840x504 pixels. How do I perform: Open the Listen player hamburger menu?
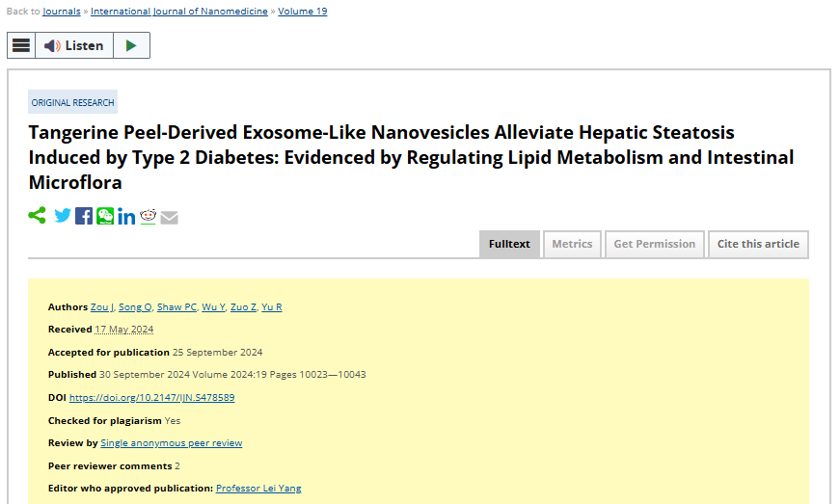21,45
